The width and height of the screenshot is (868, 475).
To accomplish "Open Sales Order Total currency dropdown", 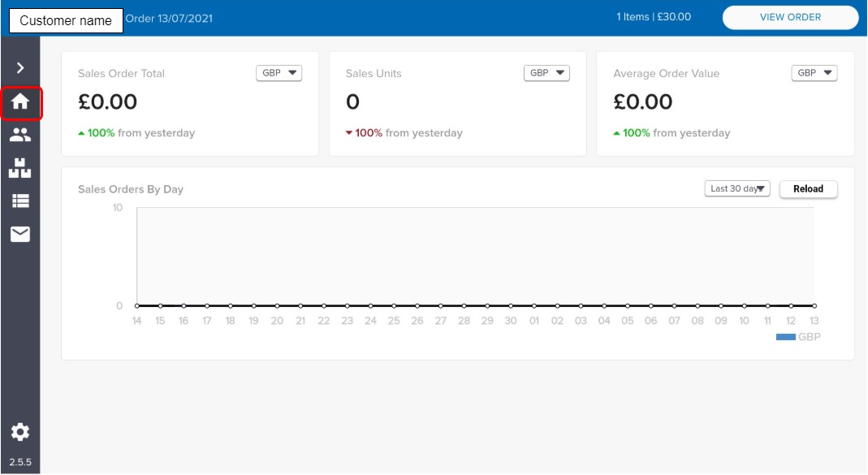I will click(279, 73).
